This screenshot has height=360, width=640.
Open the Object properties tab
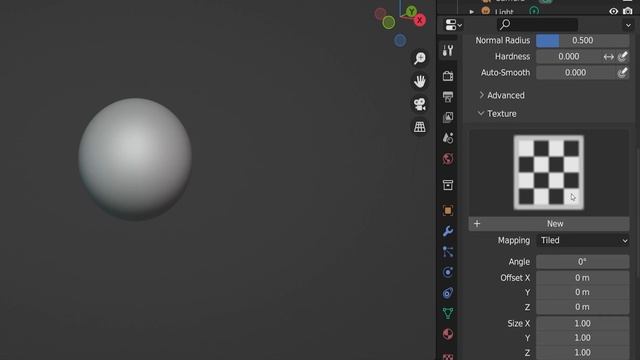tap(448, 211)
